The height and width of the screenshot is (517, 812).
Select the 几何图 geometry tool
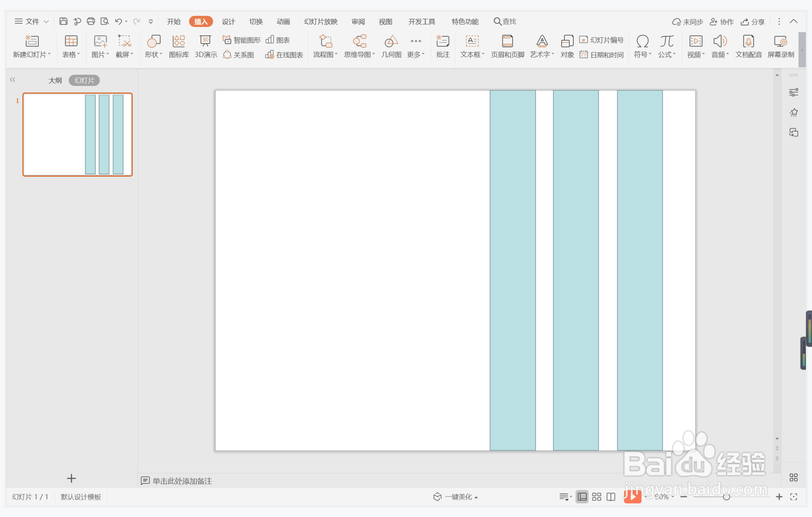[x=391, y=46]
